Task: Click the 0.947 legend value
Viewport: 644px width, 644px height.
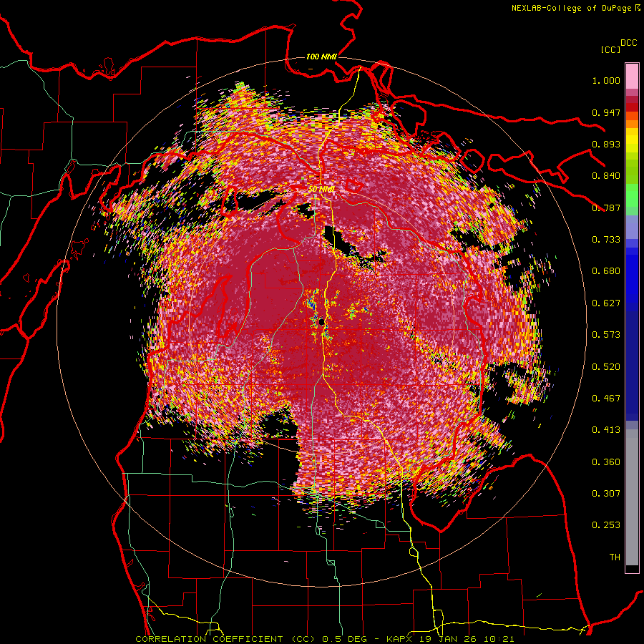Action: [x=606, y=112]
